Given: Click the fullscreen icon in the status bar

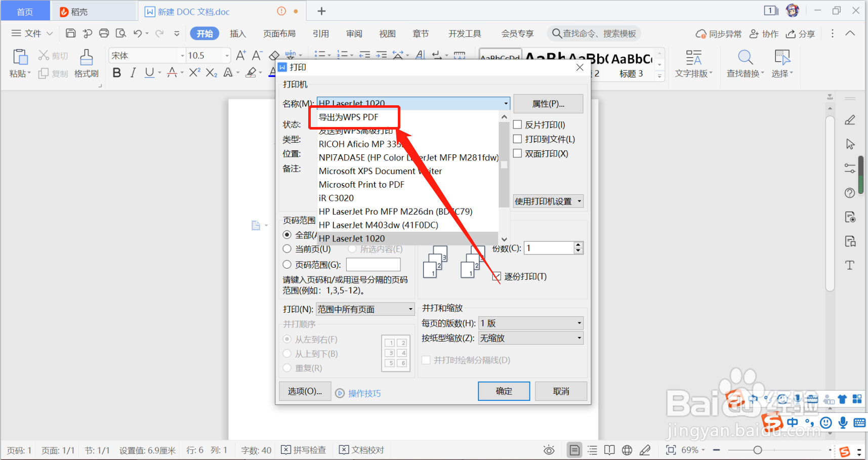Looking at the screenshot, I should [671, 450].
